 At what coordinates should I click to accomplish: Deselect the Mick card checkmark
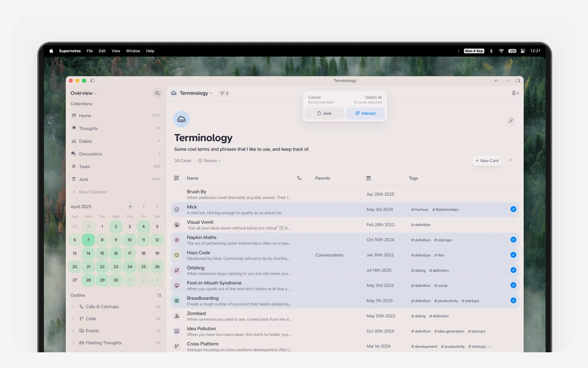click(513, 209)
